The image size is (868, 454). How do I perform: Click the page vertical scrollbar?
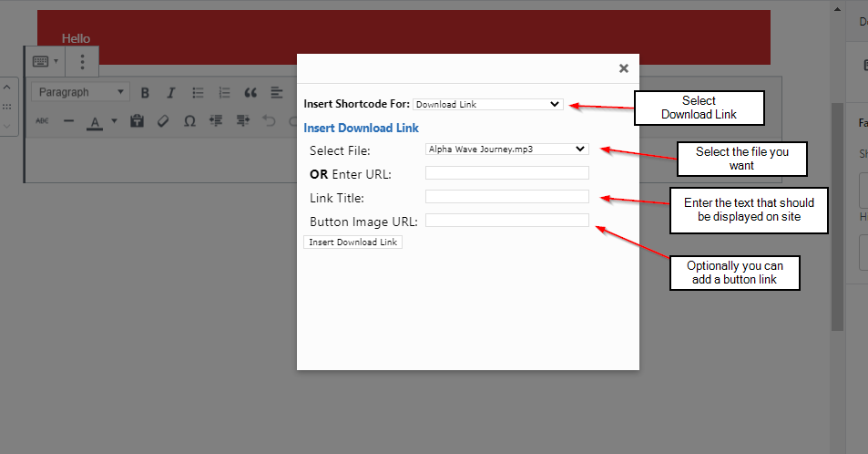(838, 216)
